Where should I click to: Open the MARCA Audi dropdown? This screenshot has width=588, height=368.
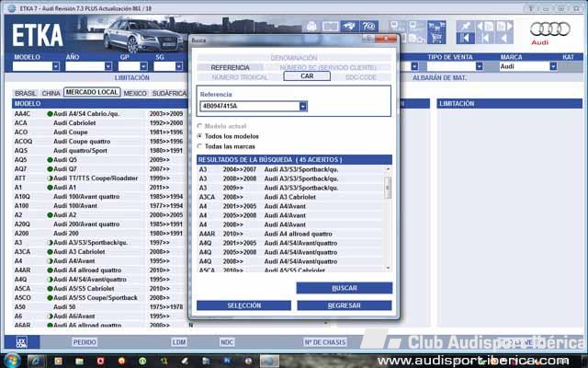(553, 66)
